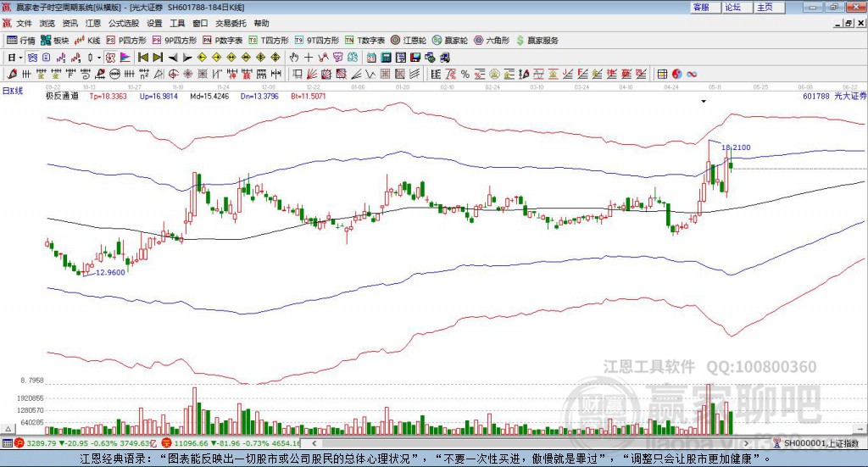868x467 pixels.
Task: Click the 日K线 period label
Action: pyautogui.click(x=13, y=91)
